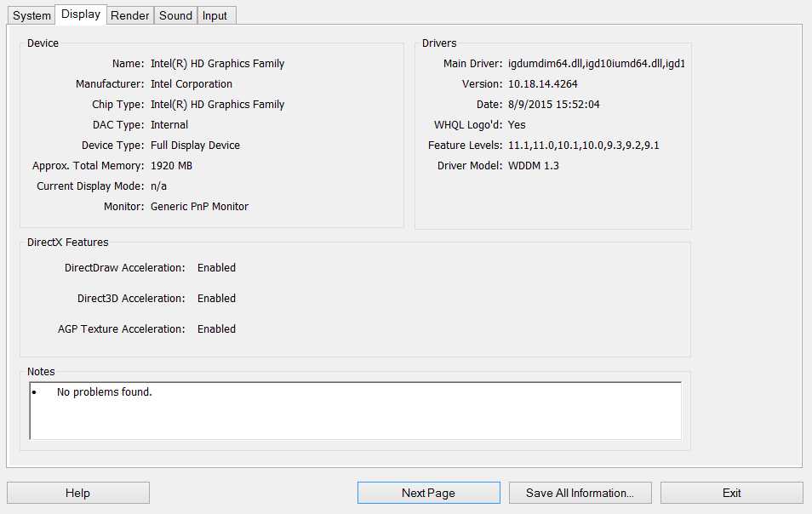Click the memory value '1920 MB'
The height and width of the screenshot is (514, 812).
pyautogui.click(x=171, y=166)
